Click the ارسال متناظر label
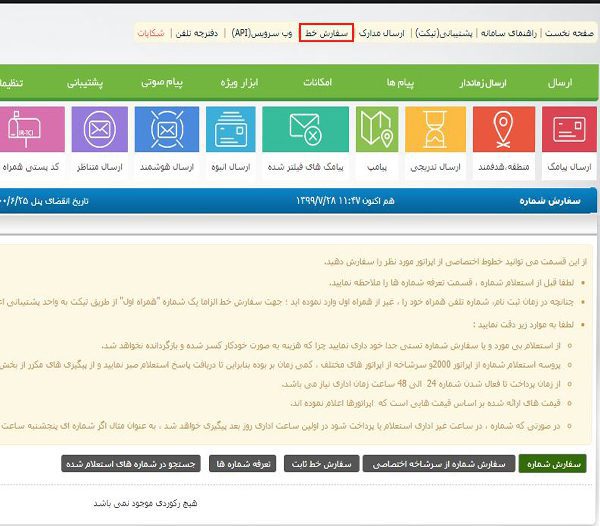 pyautogui.click(x=99, y=167)
